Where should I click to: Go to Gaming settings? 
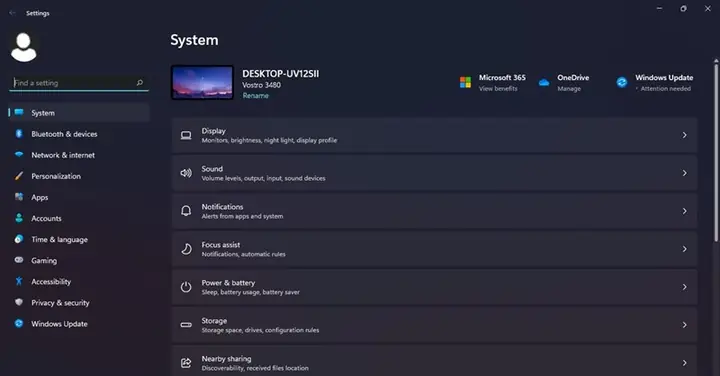pos(79,260)
